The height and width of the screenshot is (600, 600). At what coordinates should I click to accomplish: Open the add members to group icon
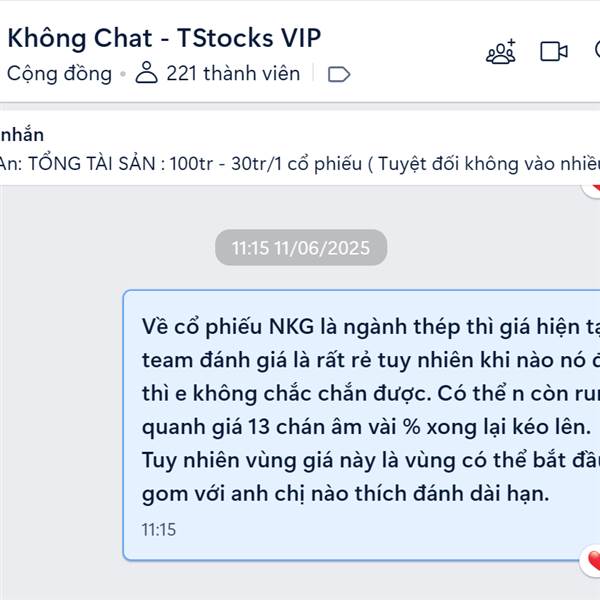pyautogui.click(x=501, y=51)
